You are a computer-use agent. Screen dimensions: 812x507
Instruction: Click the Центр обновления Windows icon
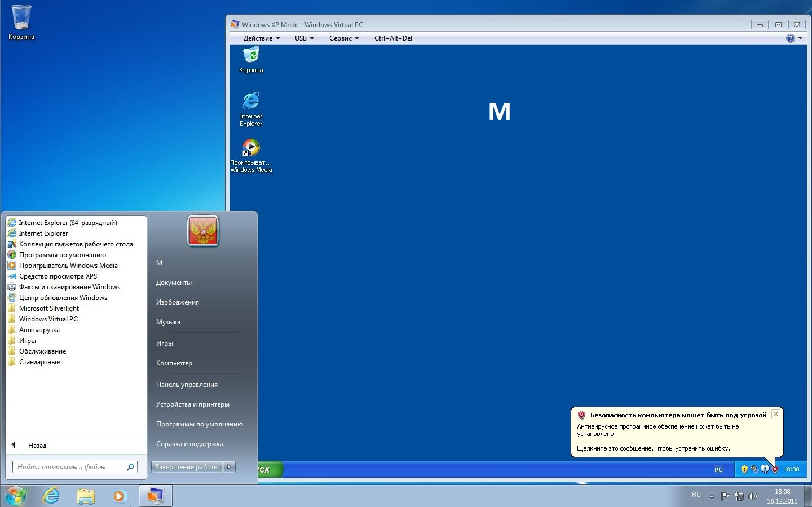click(x=12, y=298)
